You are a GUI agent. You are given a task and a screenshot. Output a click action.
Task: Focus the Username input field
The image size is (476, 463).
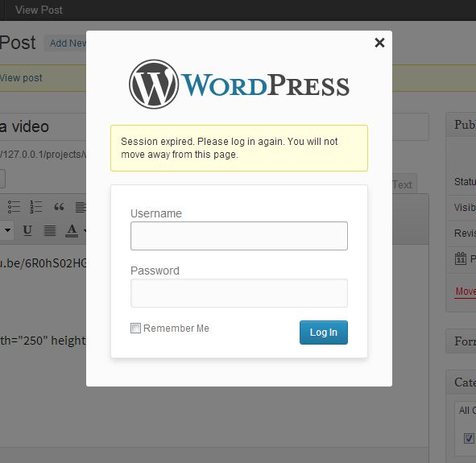click(x=239, y=236)
